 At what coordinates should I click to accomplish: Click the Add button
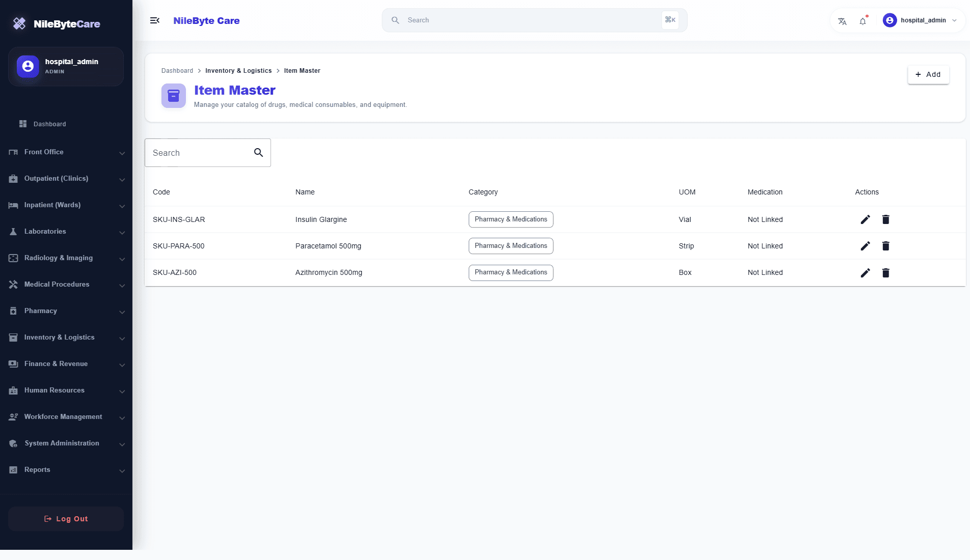point(928,74)
